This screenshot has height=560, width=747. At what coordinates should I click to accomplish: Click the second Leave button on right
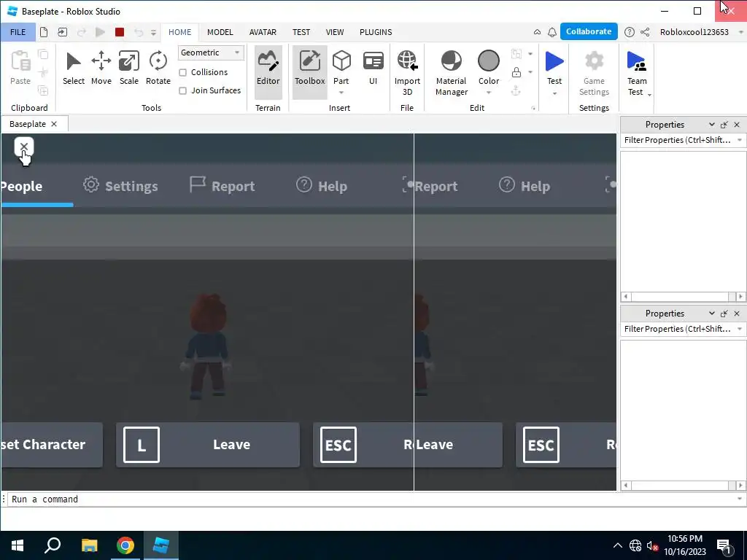(458, 445)
